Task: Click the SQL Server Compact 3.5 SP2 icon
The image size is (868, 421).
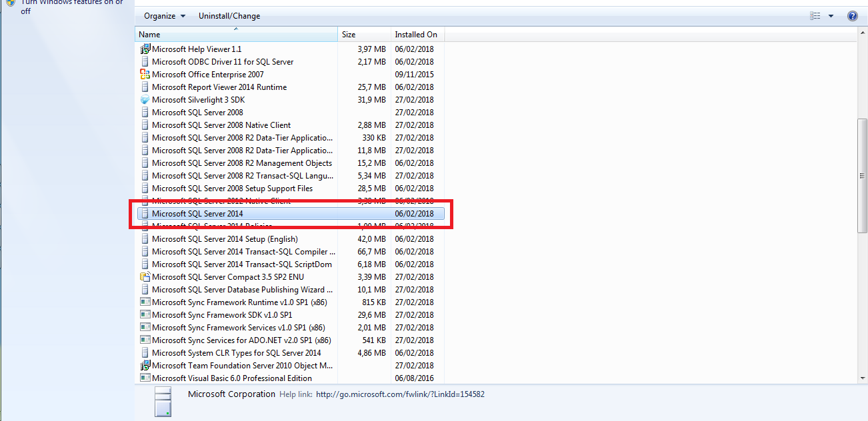Action: click(x=145, y=276)
